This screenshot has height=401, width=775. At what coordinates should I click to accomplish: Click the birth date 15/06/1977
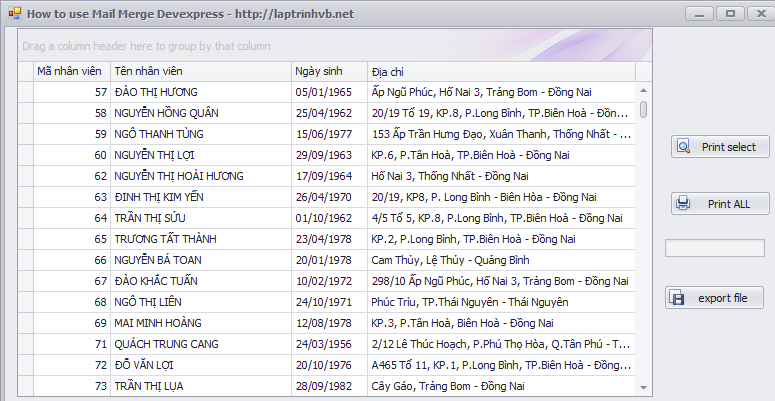(x=330, y=134)
